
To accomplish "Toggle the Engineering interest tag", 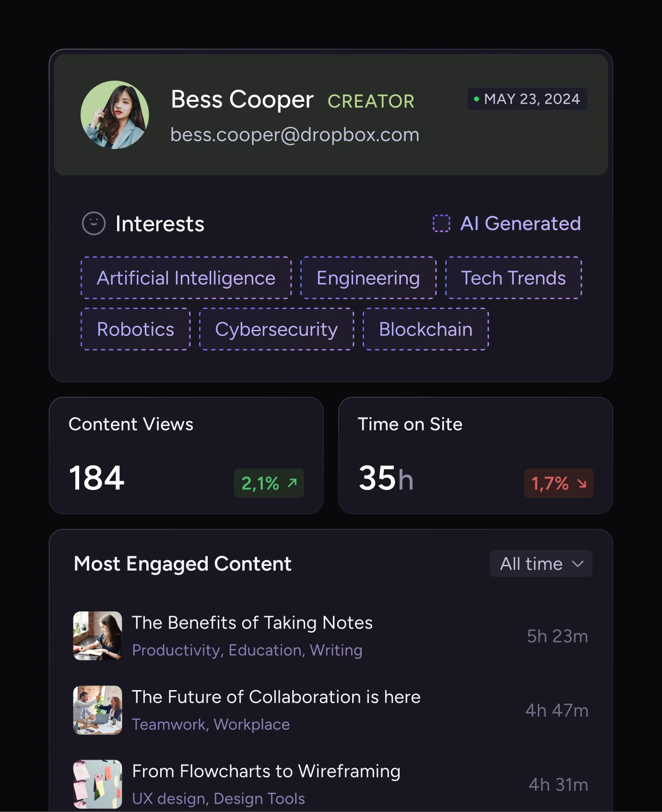I will click(368, 278).
